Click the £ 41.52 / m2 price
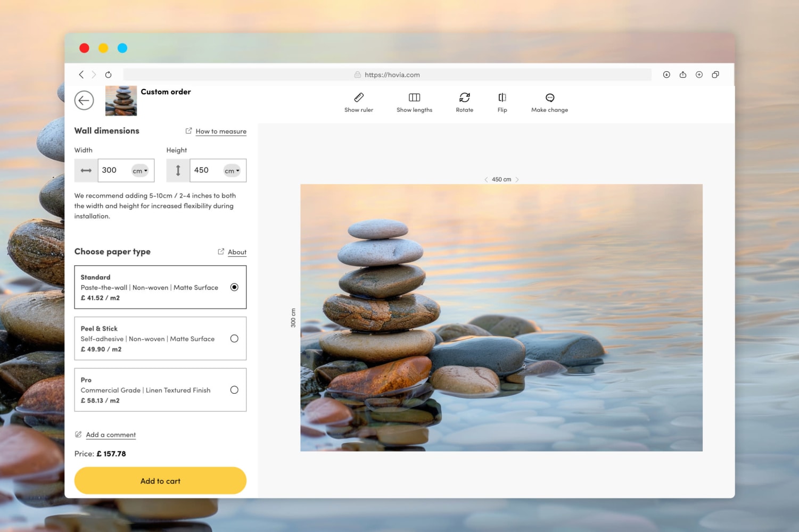Screen dimensions: 799x532 100,298
